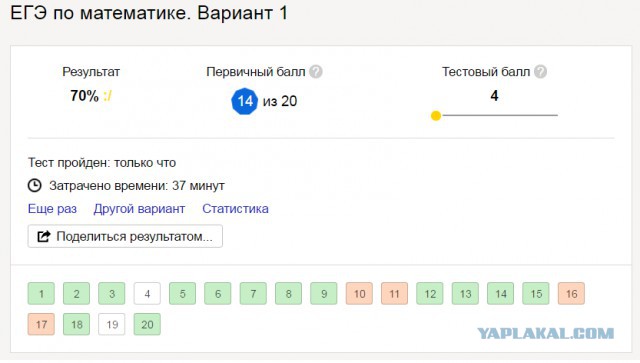Open question 15 green tile
Image resolution: width=640 pixels, height=363 pixels.
pyautogui.click(x=536, y=294)
